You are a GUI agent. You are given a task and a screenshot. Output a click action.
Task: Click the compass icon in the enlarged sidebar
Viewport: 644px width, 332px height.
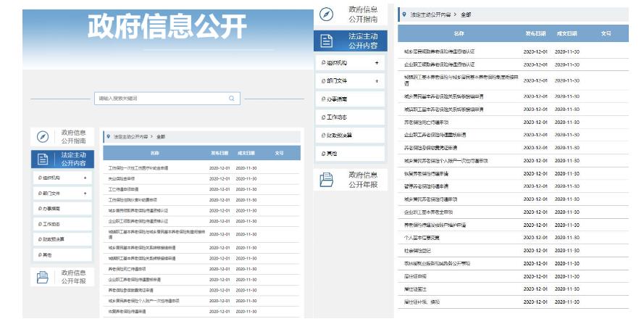click(327, 14)
